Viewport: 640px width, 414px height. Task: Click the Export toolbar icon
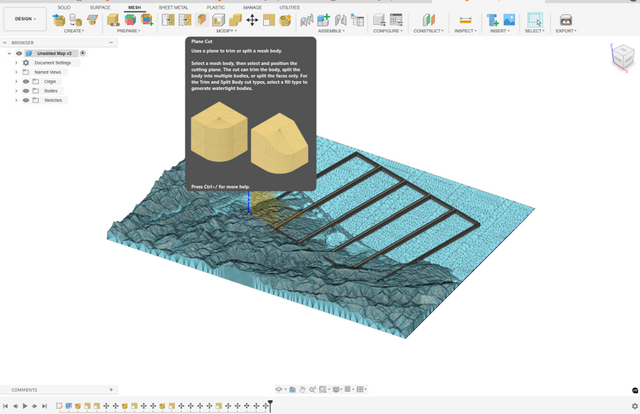(x=566, y=19)
